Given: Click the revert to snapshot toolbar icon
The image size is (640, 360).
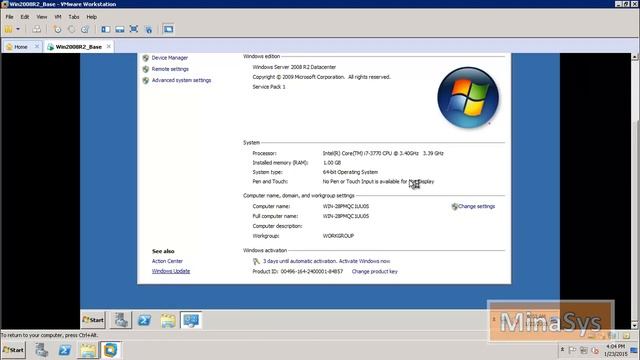Looking at the screenshot, I should pyautogui.click(x=71, y=29).
